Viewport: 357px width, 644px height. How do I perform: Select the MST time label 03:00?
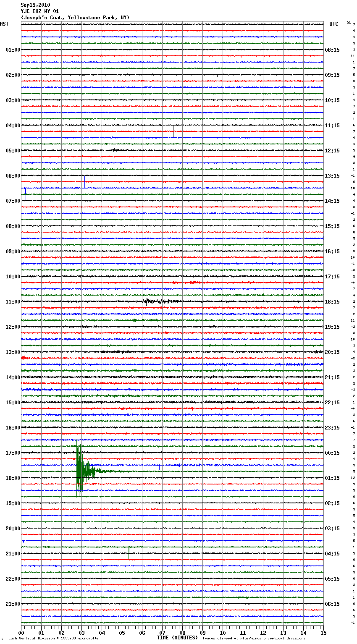tap(13, 100)
